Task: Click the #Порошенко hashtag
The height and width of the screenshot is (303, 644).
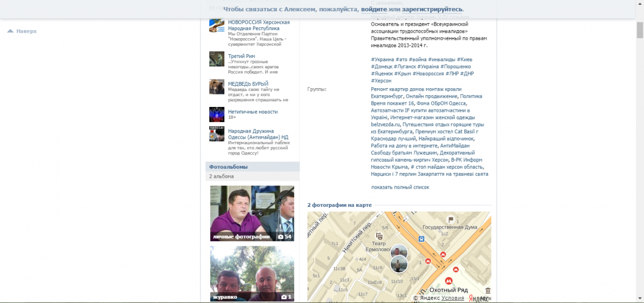Action: point(457,67)
